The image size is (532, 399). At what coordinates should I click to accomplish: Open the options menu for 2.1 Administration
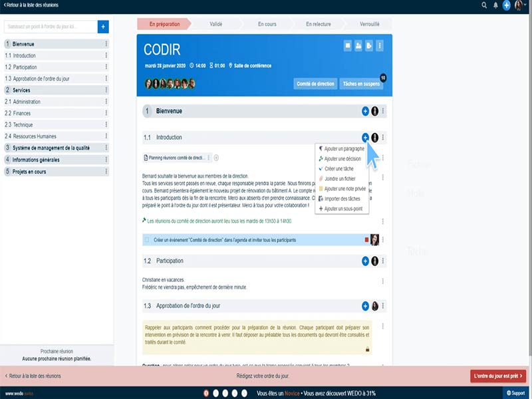click(x=105, y=101)
